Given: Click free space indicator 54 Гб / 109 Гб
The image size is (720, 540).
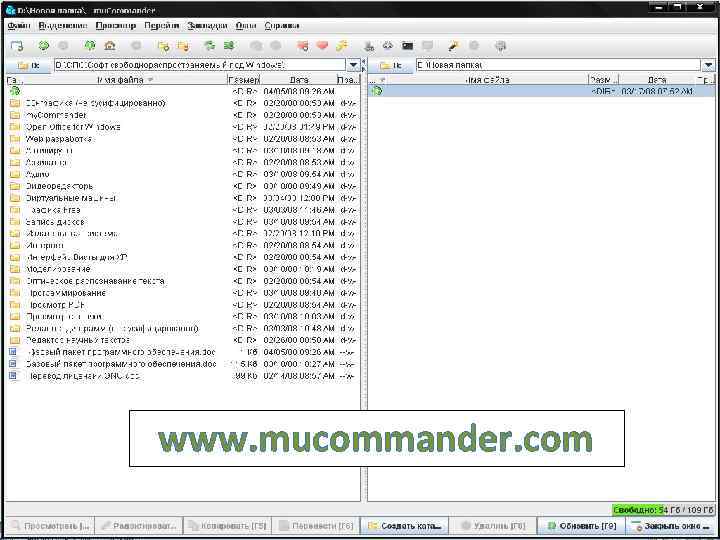Looking at the screenshot, I should 663,510.
